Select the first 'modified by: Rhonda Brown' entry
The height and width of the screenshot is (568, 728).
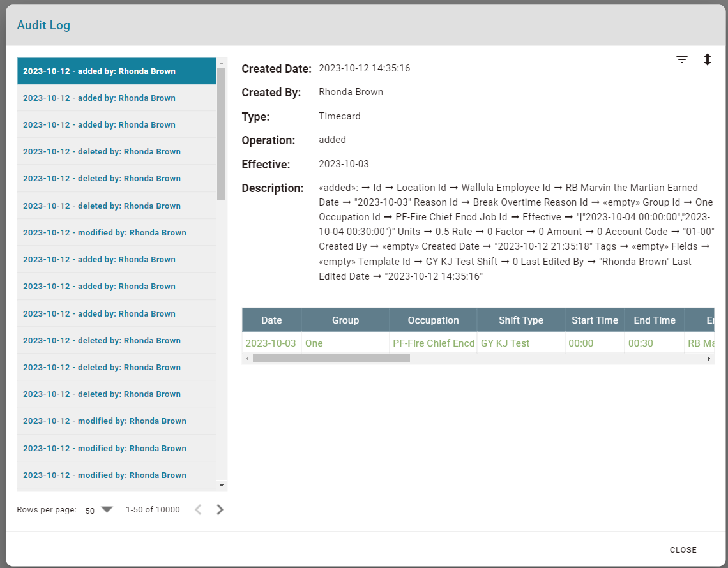[x=117, y=233]
